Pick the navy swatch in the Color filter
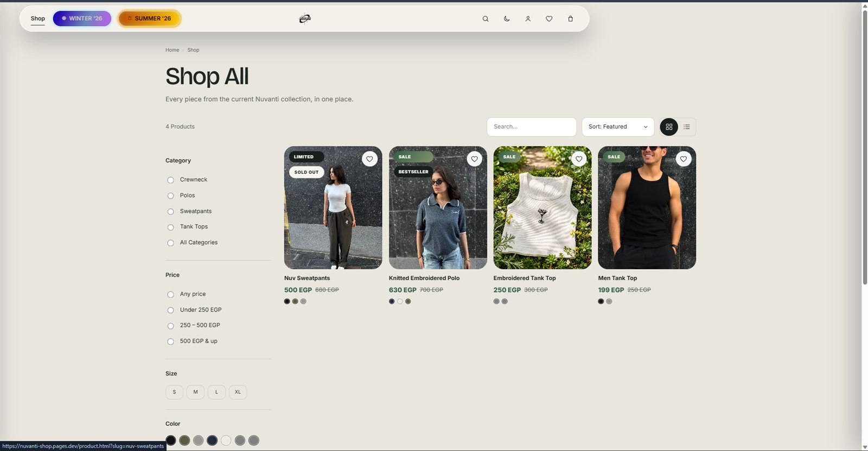 pos(212,440)
